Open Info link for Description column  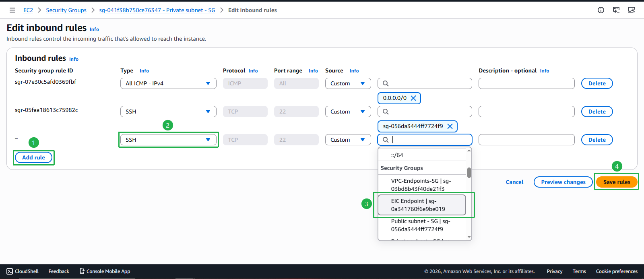click(545, 71)
